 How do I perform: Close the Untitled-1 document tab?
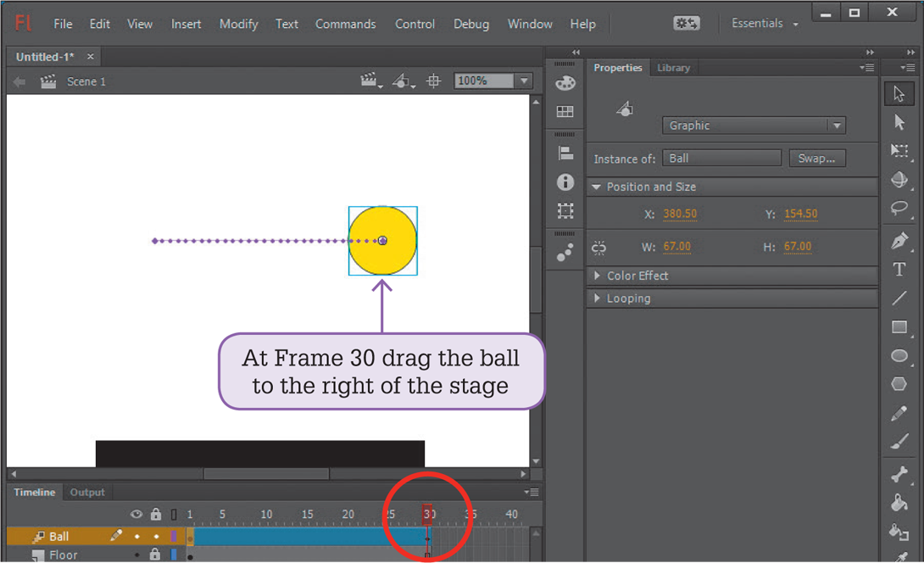point(90,57)
